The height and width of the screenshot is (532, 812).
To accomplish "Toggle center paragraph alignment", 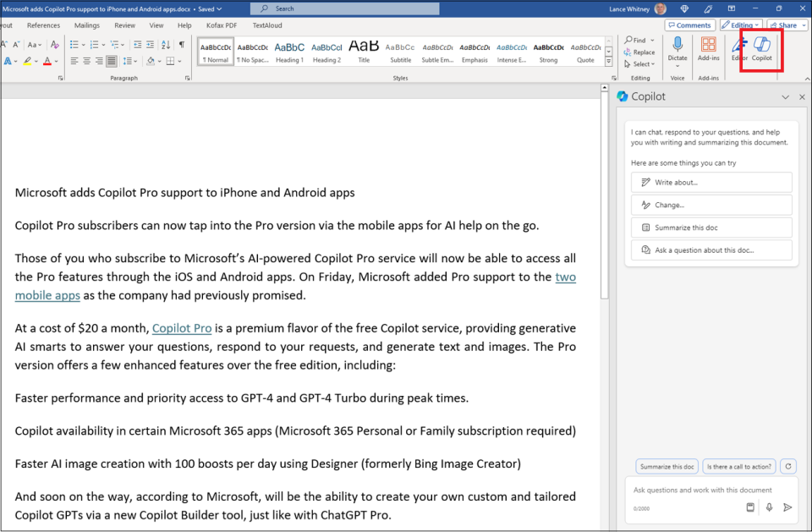I will coord(88,61).
